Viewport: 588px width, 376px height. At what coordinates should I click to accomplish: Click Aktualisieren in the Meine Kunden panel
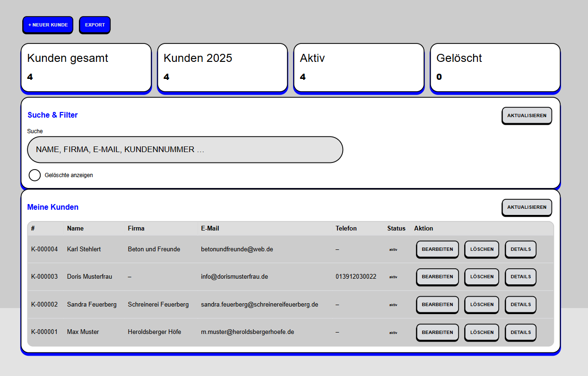click(x=527, y=207)
